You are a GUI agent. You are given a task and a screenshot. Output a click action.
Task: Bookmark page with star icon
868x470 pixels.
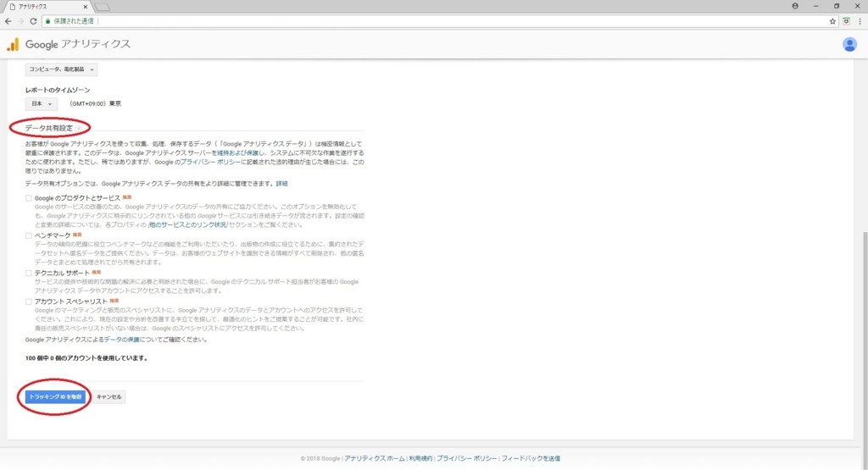[832, 21]
